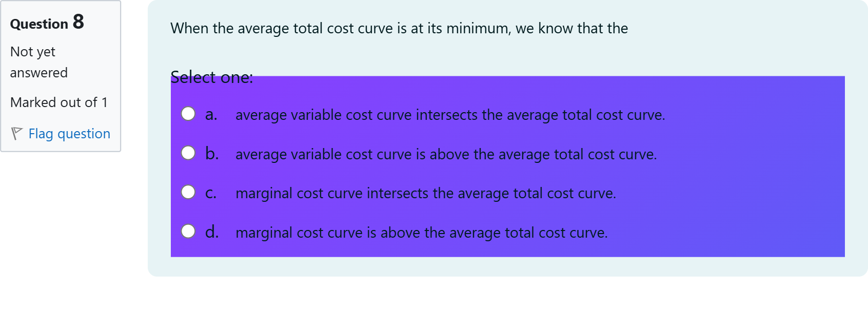Select radio button for option c
Image resolution: width=868 pixels, height=315 pixels.
point(188,192)
